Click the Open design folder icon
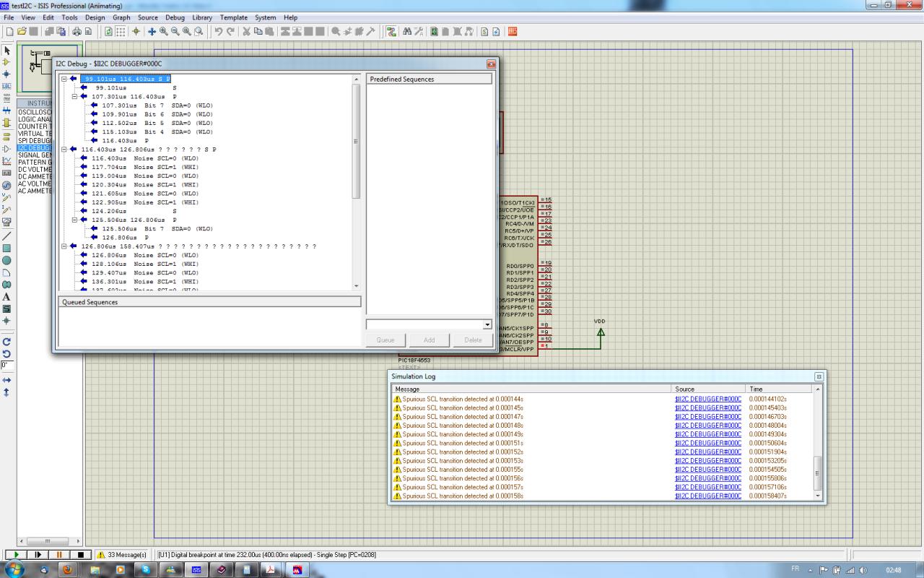This screenshot has width=924, height=578. tap(22, 32)
